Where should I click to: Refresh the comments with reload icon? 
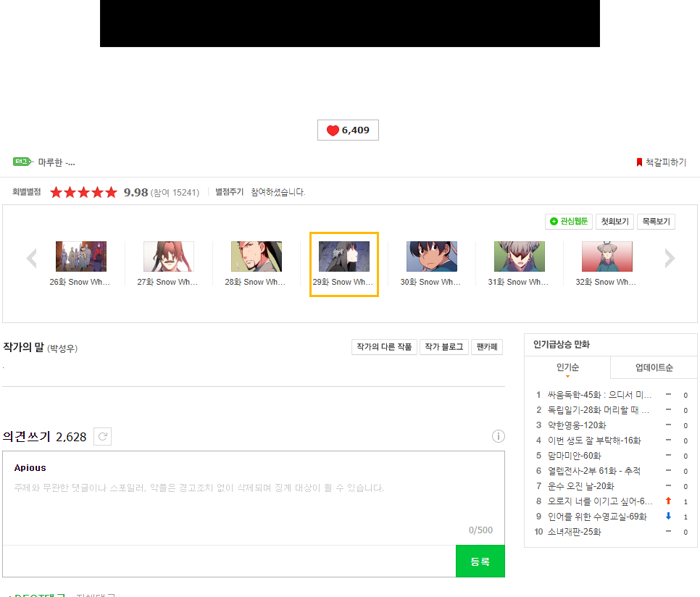tap(102, 436)
